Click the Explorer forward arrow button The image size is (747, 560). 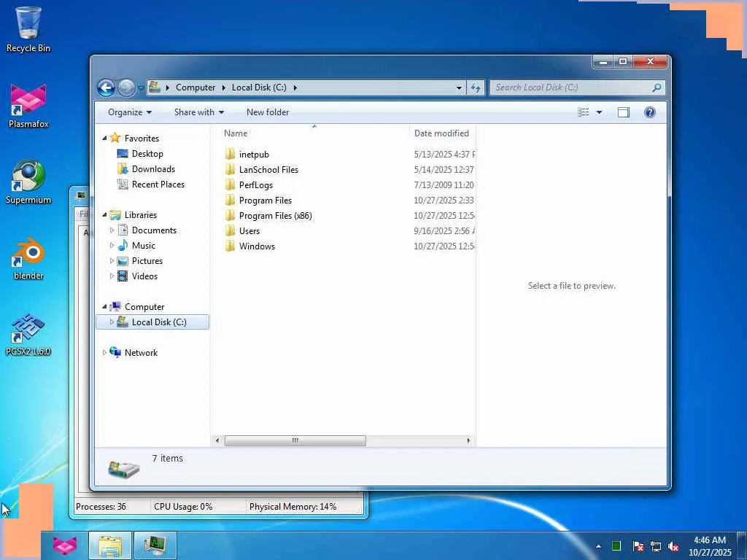(x=126, y=87)
